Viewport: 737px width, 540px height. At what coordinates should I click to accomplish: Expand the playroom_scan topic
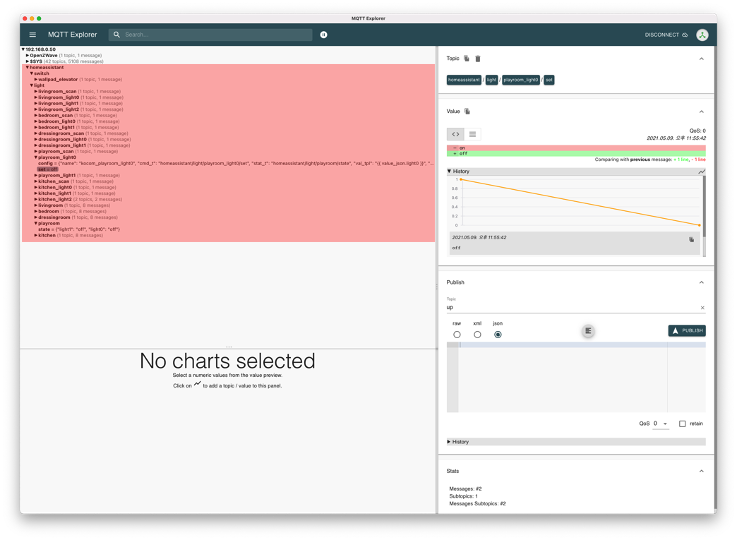coord(36,152)
